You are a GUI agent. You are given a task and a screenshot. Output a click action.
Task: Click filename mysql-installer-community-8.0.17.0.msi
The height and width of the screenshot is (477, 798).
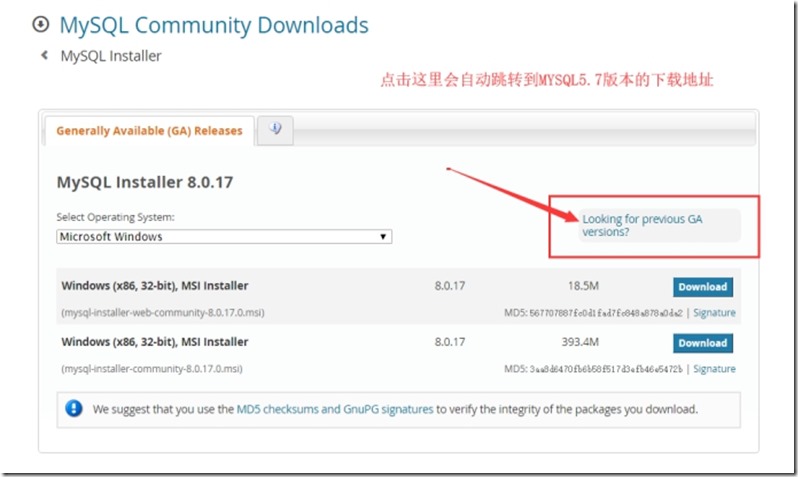point(152,369)
